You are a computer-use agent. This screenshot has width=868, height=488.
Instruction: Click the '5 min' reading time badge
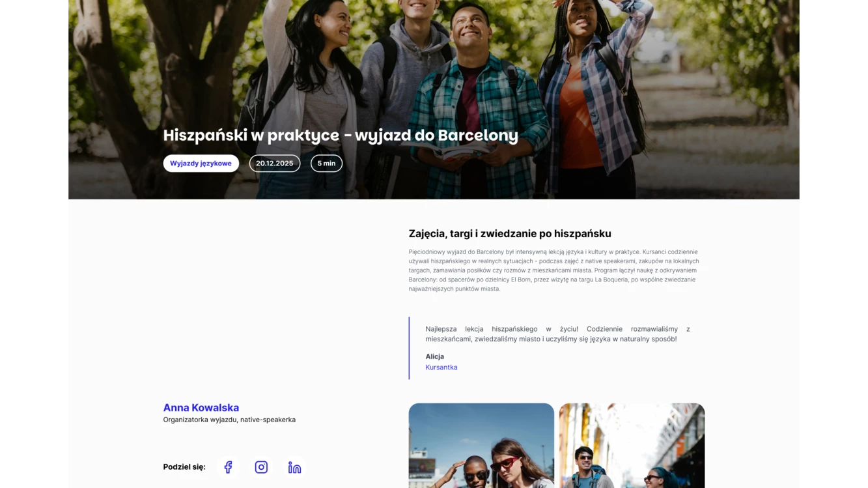point(326,163)
